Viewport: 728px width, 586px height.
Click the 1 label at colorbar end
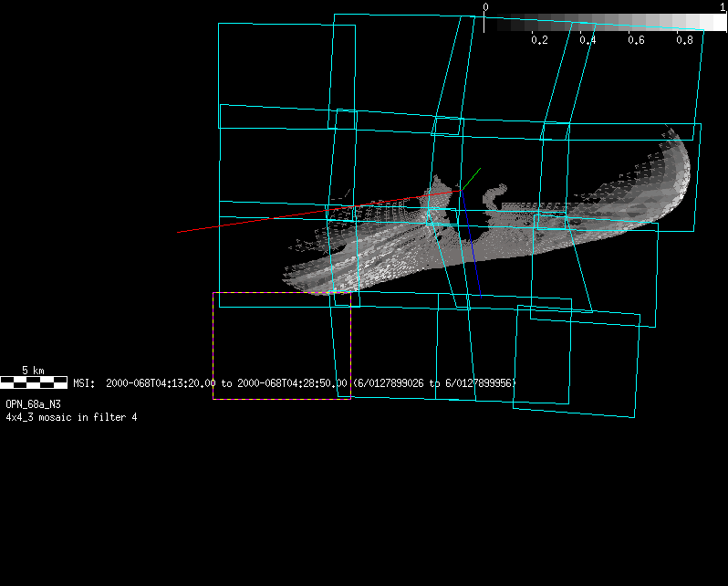pos(723,6)
